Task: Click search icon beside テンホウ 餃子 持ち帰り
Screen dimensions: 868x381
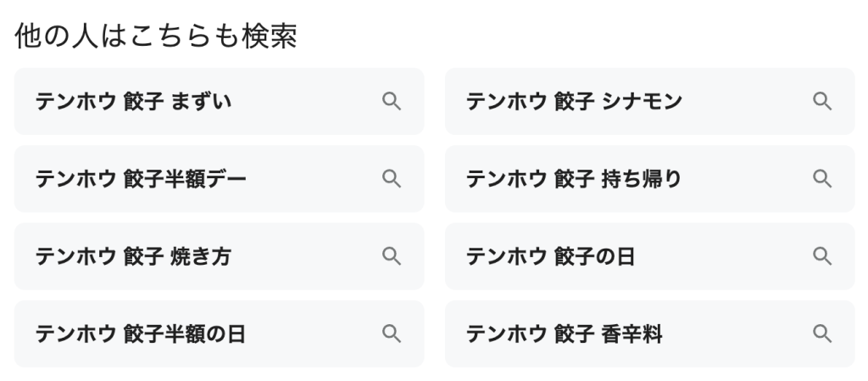Action: [x=822, y=179]
